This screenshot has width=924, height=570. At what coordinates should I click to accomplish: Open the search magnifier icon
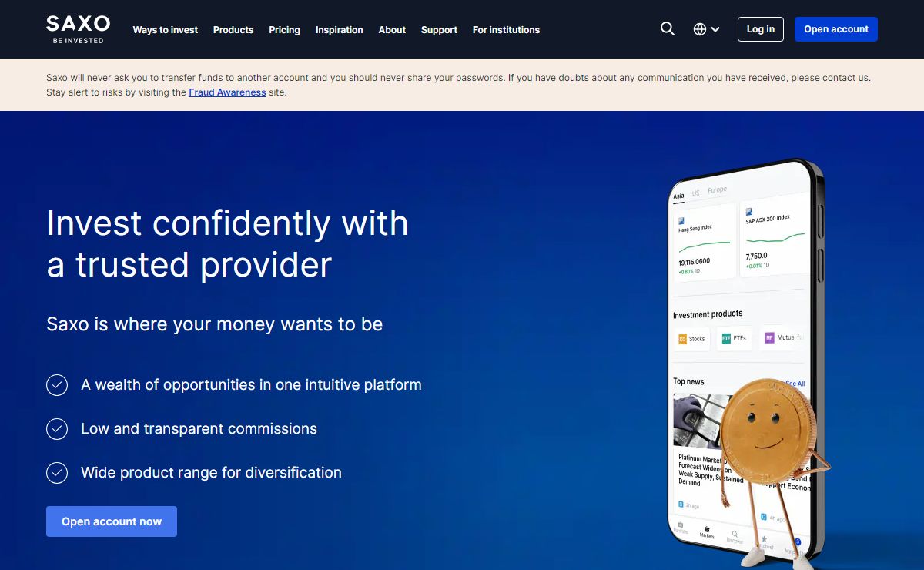(x=668, y=29)
